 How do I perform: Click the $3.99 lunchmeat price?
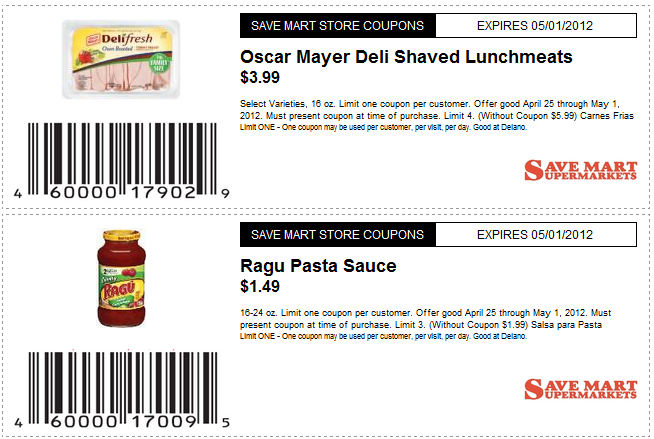click(260, 78)
